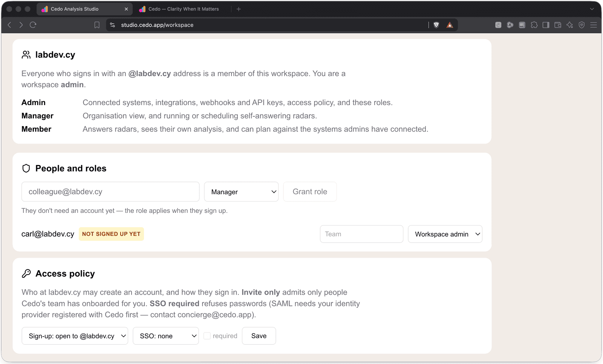Open the SSO: none dropdown
The width and height of the screenshot is (603, 364).
pos(166,336)
